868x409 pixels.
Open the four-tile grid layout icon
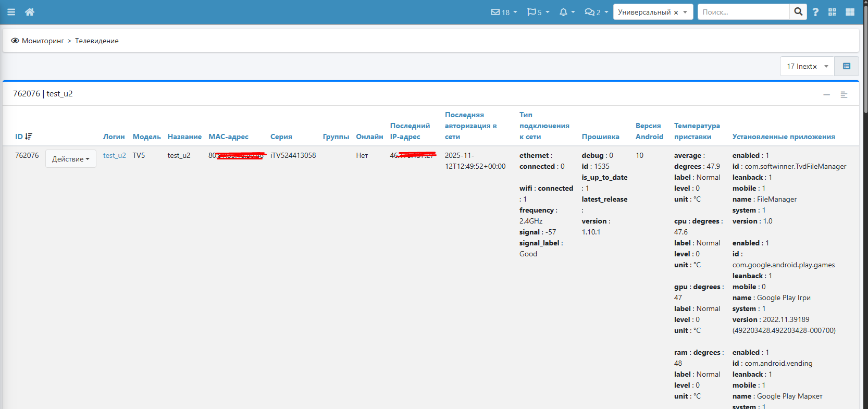850,12
